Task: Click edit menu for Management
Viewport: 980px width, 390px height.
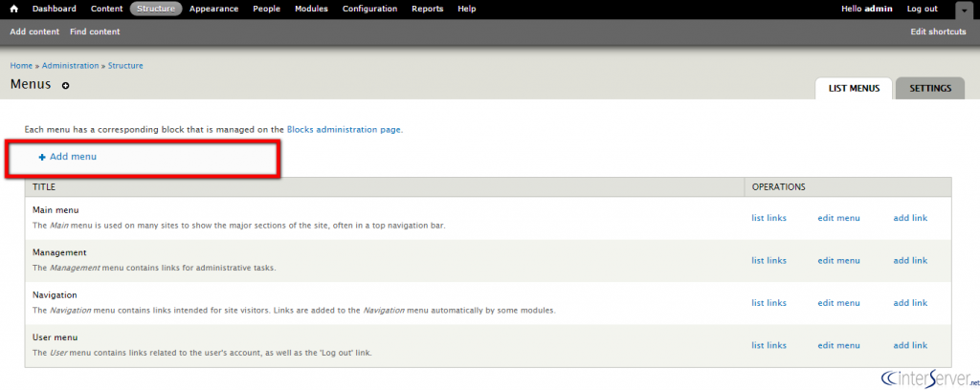Action: (838, 260)
